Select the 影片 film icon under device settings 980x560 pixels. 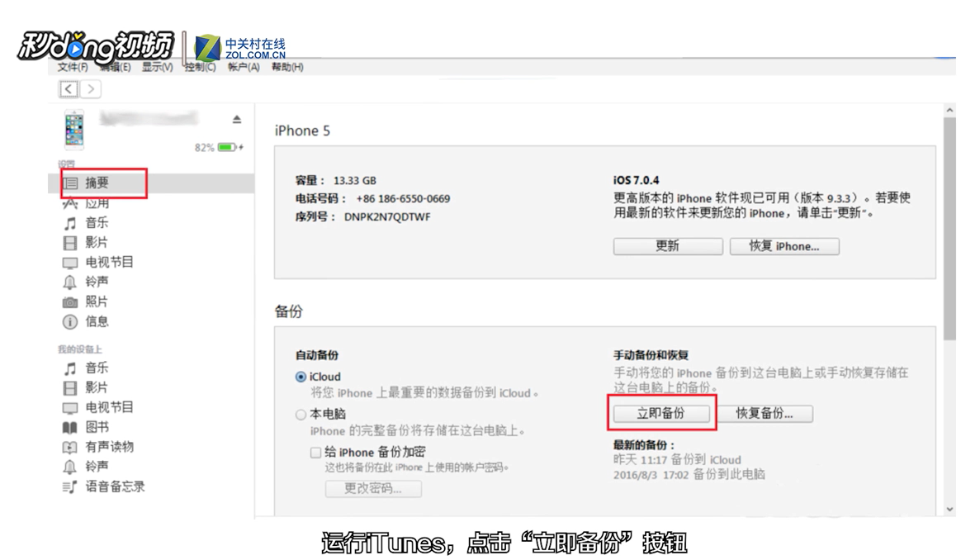pyautogui.click(x=70, y=243)
